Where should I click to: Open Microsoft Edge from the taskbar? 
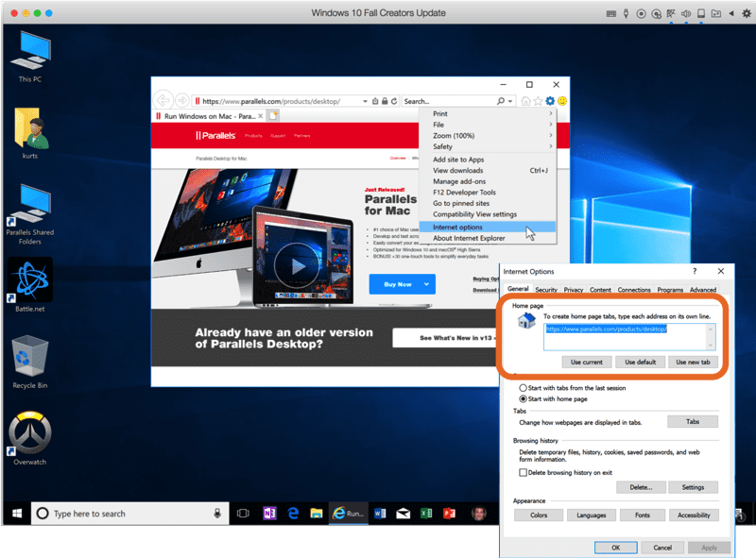[293, 514]
